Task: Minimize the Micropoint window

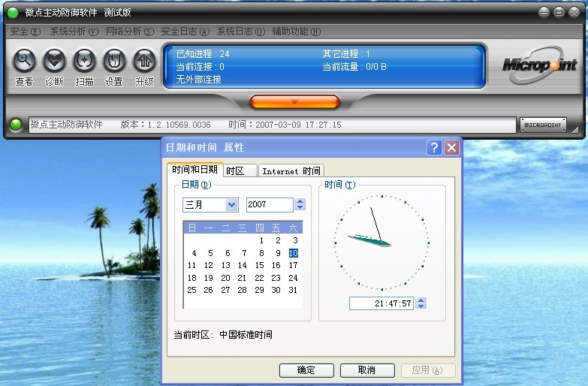Action: pos(544,12)
